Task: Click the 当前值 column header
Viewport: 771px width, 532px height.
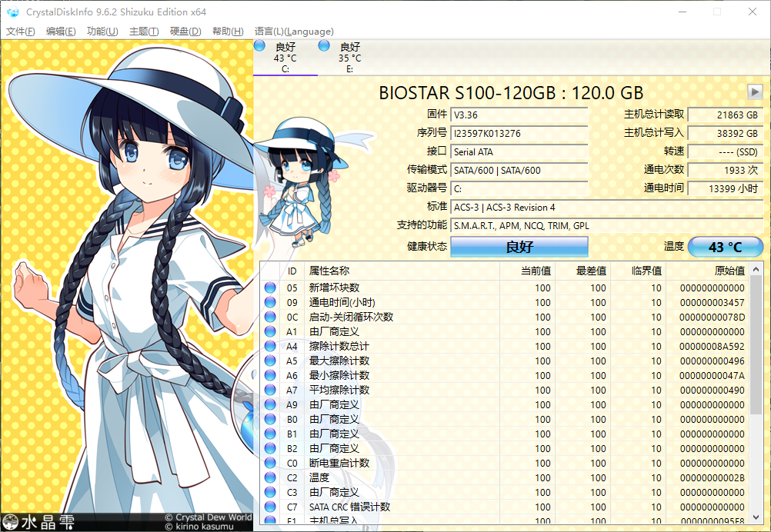Action: point(527,271)
